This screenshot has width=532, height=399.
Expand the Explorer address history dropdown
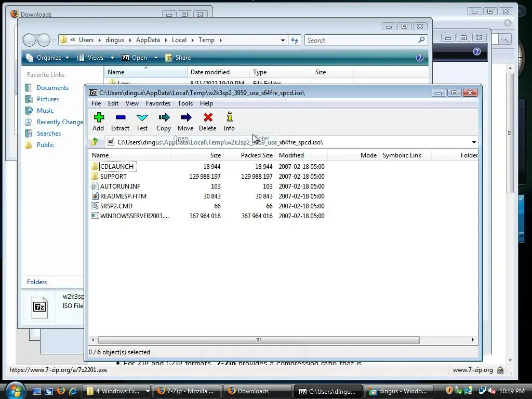coord(283,40)
